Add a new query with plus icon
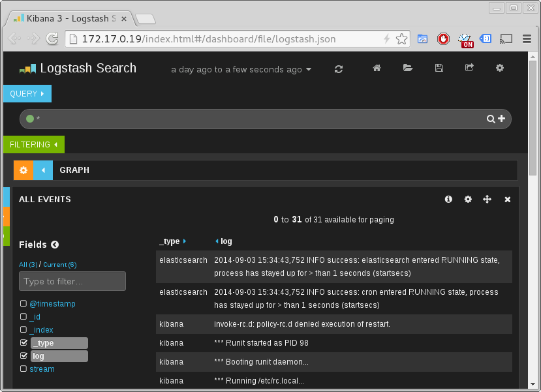The image size is (541, 392). pos(501,119)
